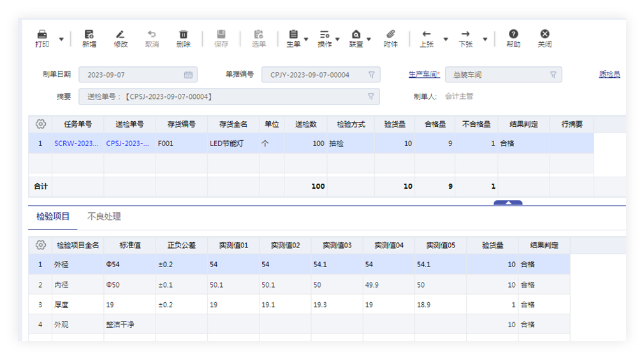This screenshot has width=644, height=359.
Task: Collapse the panel using splitter arrow handle
Action: pyautogui.click(x=508, y=203)
